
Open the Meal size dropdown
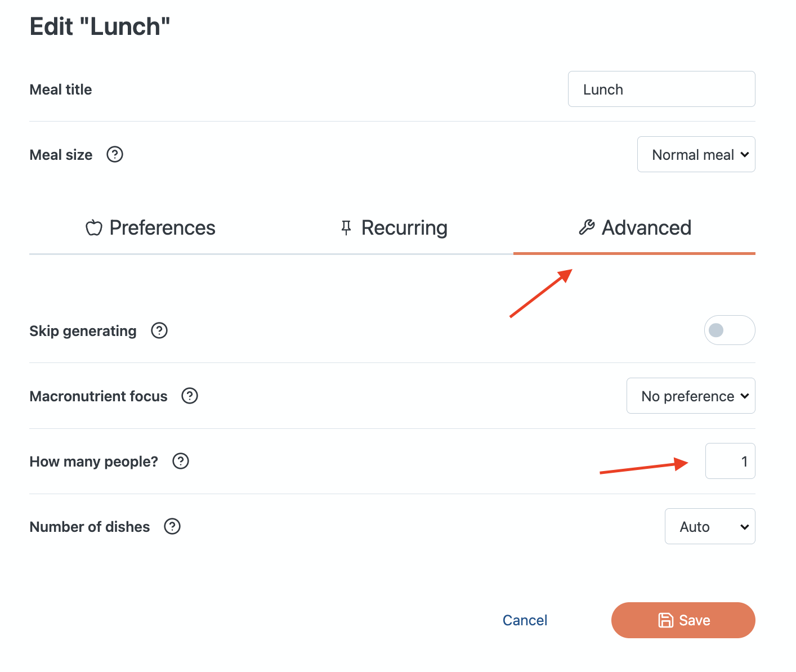[x=696, y=155]
